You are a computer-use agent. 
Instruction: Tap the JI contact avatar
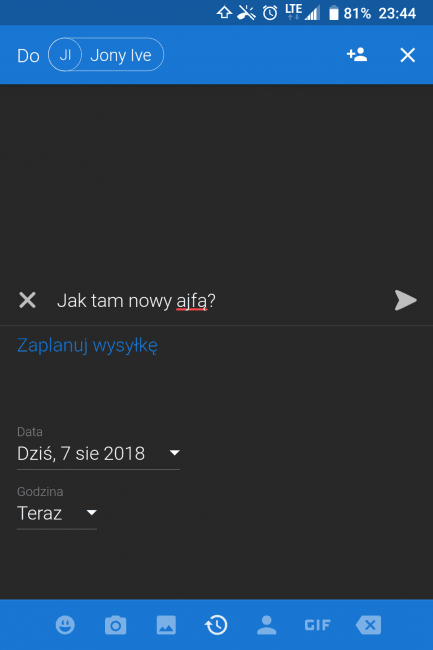coord(65,55)
